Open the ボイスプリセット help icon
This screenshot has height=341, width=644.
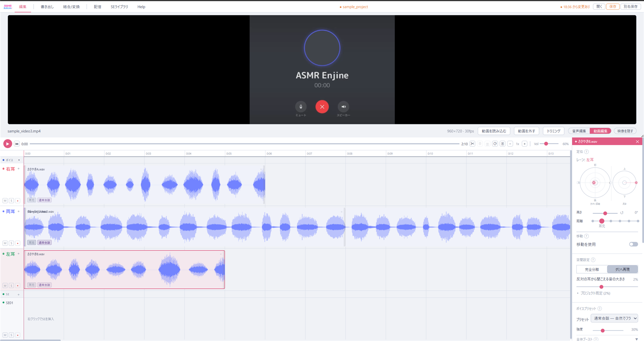pos(600,308)
